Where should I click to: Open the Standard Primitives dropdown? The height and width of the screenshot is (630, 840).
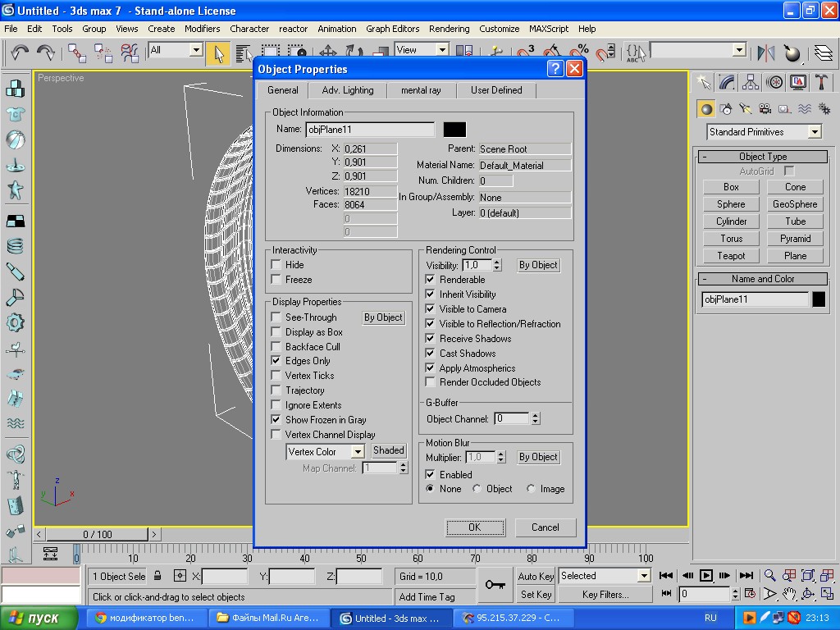point(815,132)
